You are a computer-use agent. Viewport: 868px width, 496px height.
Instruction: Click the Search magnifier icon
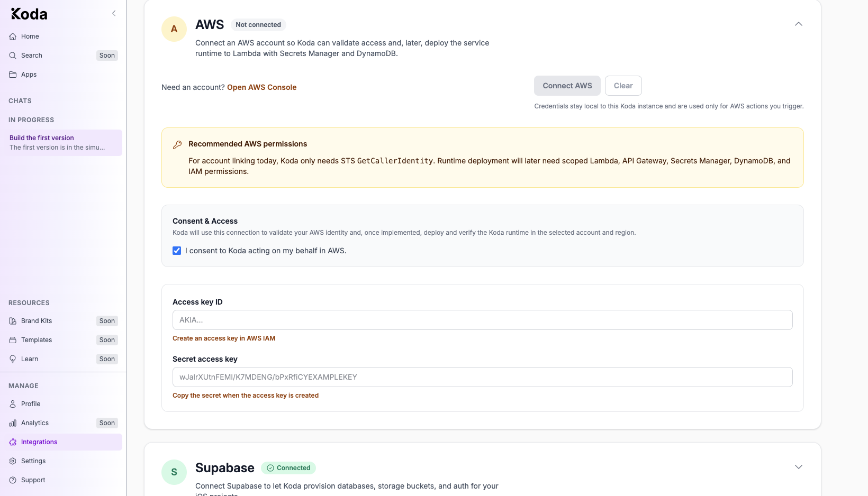pyautogui.click(x=13, y=56)
